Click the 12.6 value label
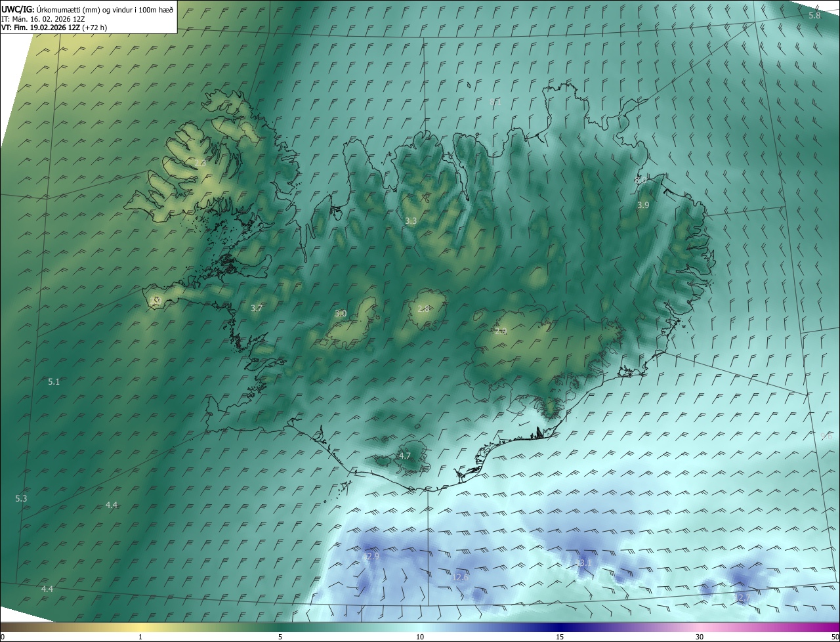 click(x=461, y=577)
